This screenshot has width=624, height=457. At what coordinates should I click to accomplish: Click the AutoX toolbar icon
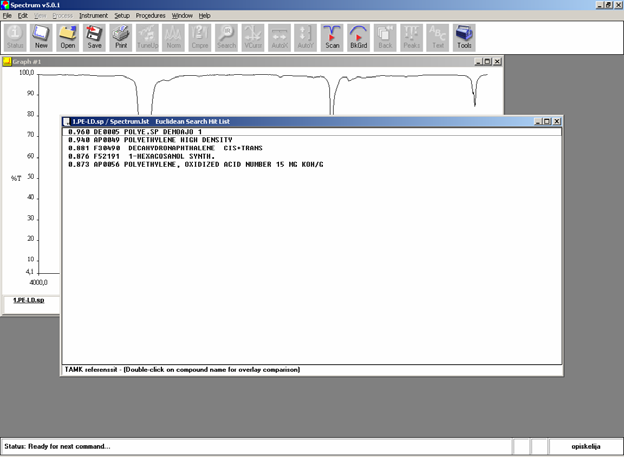pos(279,37)
